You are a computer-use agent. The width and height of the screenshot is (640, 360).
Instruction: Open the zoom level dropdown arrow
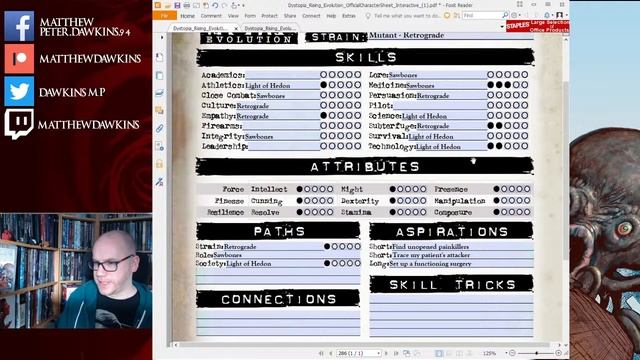(507, 353)
